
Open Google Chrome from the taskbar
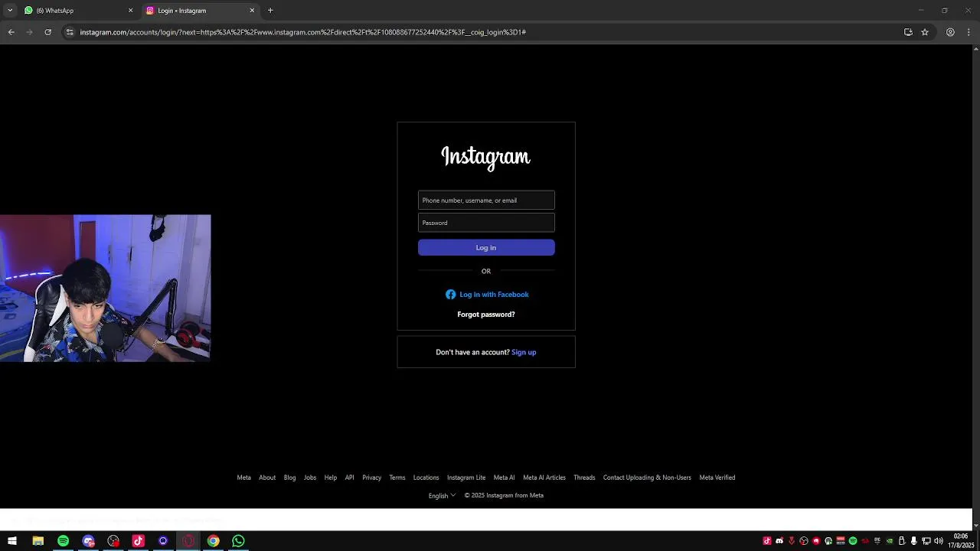(214, 541)
